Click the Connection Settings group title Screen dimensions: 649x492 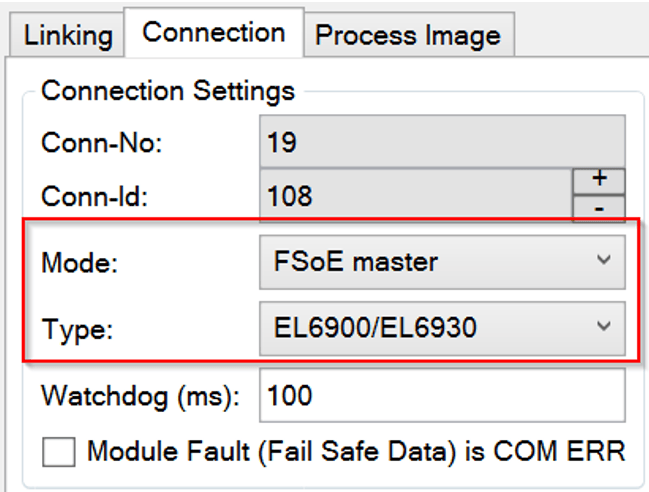pos(168,91)
